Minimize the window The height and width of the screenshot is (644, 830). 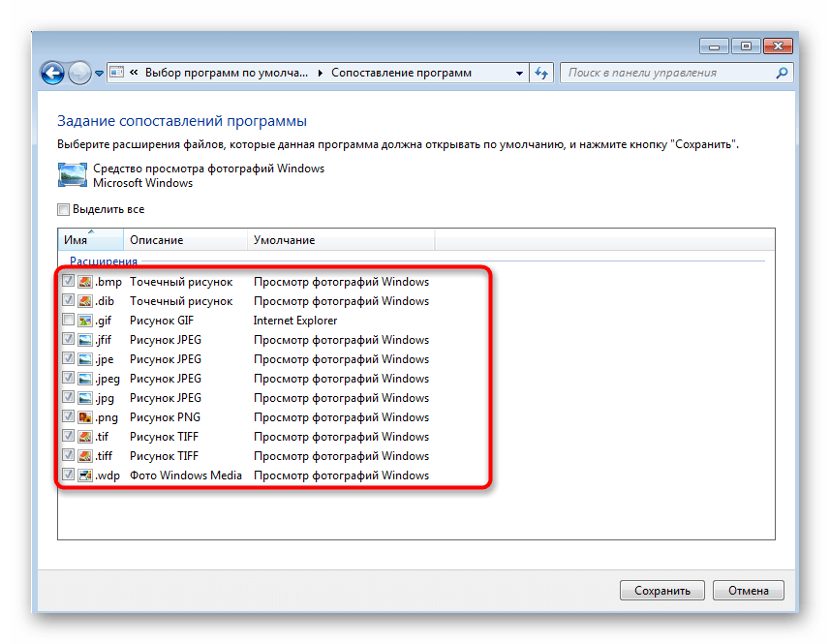pyautogui.click(x=714, y=46)
